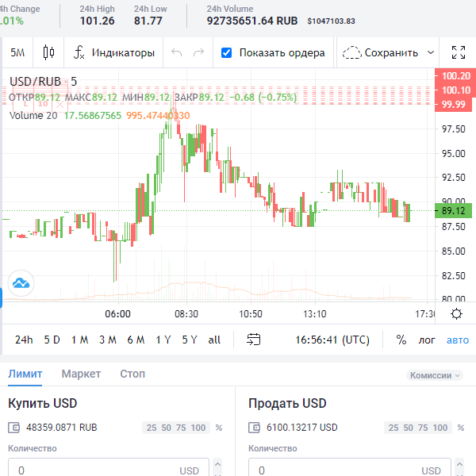Uncheck the Показать ордера checkbox
This screenshot has width=476, height=476.
click(x=226, y=53)
